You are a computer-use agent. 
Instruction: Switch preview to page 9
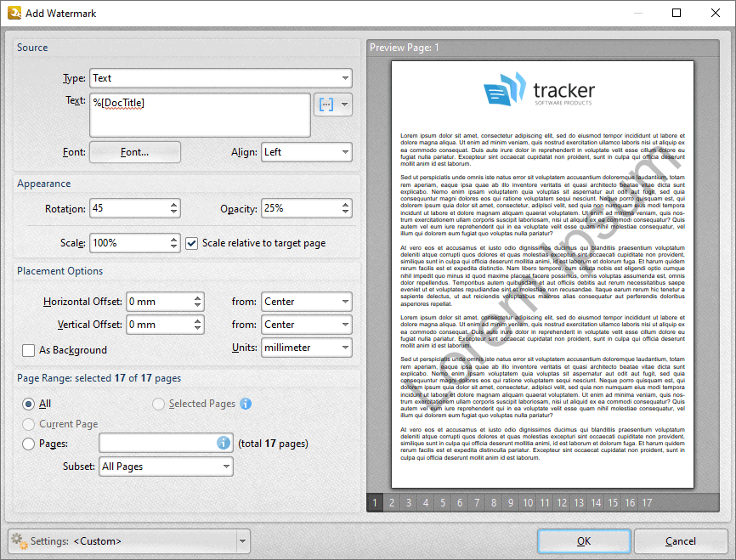510,502
